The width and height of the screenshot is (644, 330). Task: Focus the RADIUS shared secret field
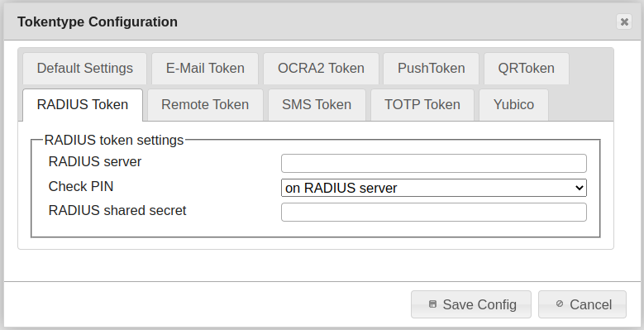coord(434,212)
